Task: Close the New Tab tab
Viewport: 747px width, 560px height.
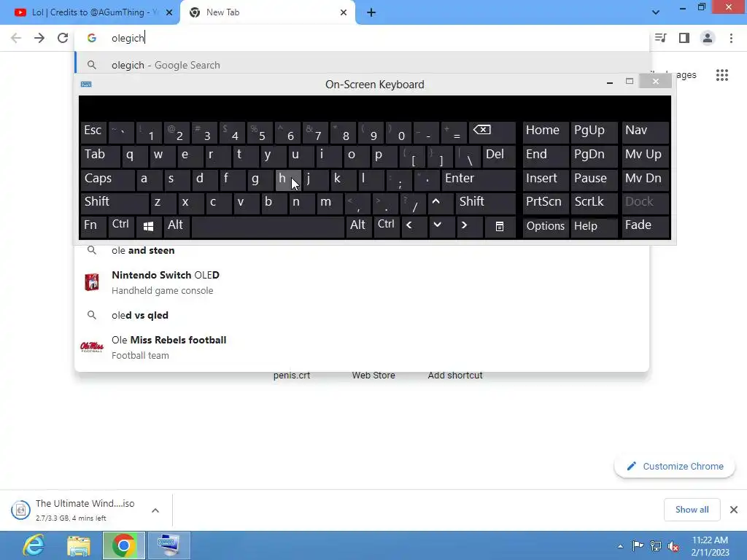Action: point(344,13)
